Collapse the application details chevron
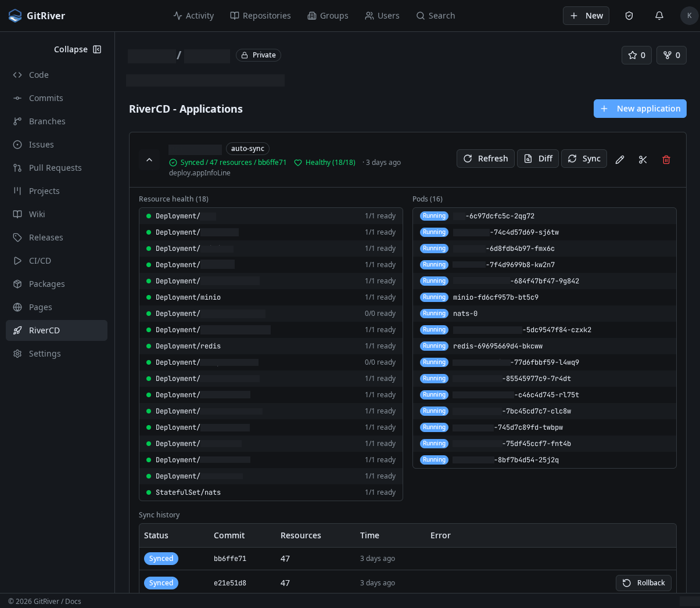 (149, 160)
